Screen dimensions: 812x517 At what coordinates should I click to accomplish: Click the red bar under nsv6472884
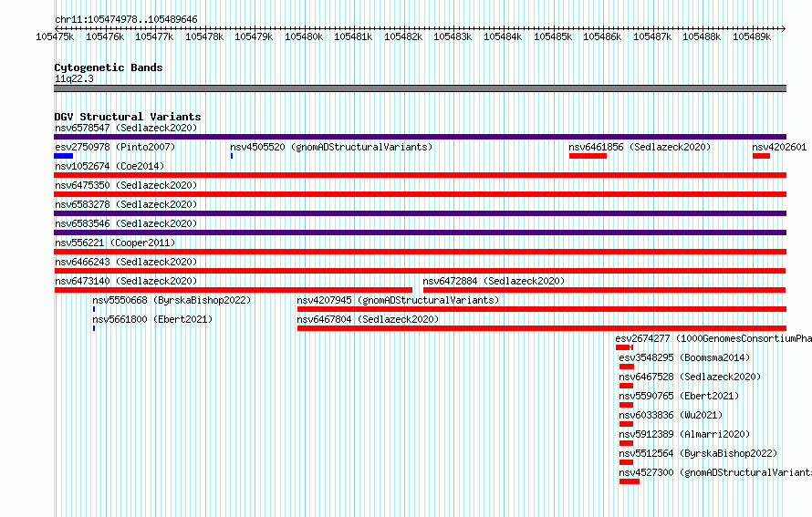click(x=604, y=290)
